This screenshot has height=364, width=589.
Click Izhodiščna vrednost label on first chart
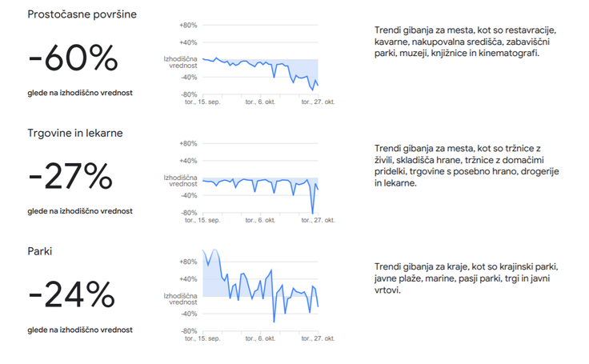180,62
